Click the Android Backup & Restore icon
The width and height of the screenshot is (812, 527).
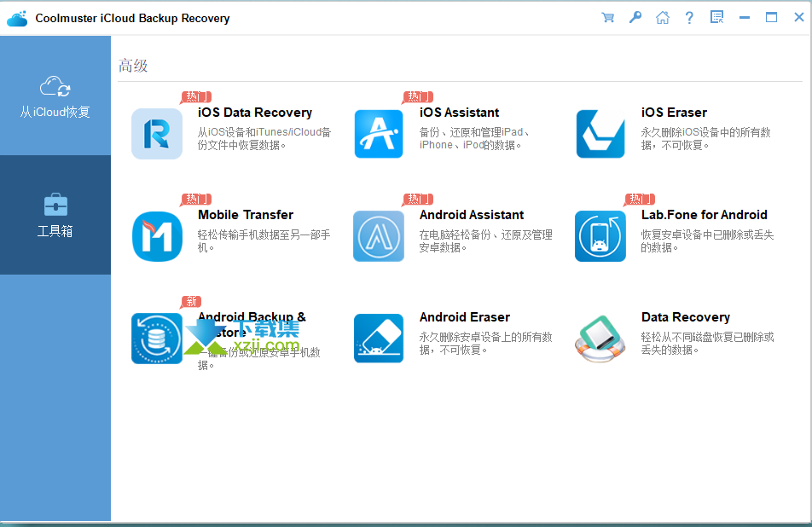(157, 338)
